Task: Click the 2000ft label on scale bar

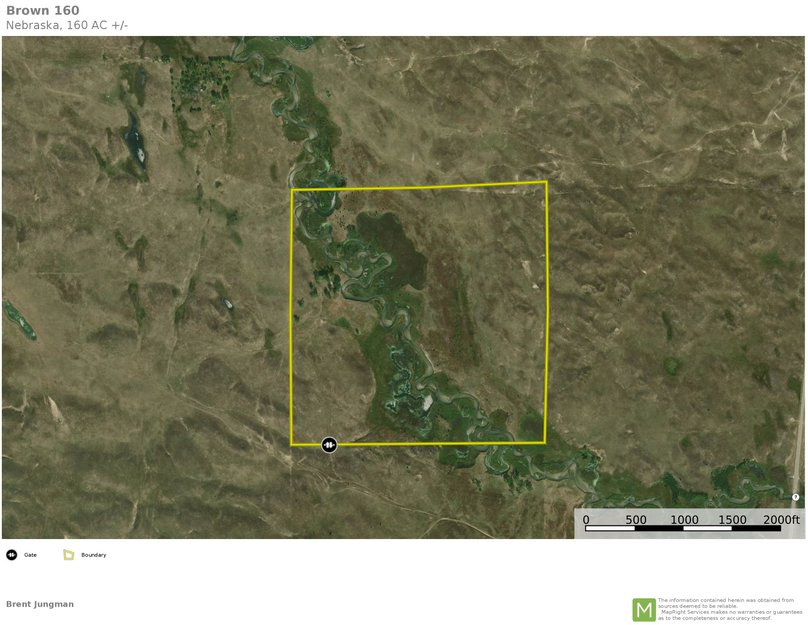Action: tap(781, 520)
